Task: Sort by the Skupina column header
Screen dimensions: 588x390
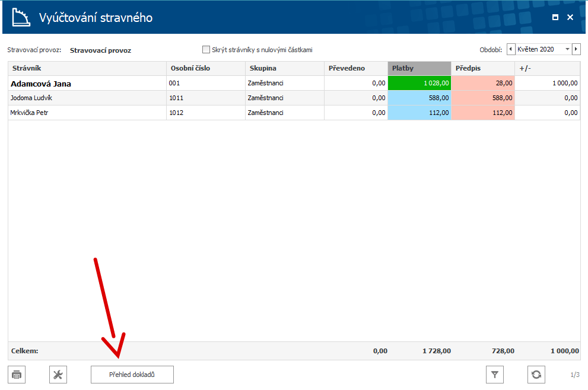Action: pyautogui.click(x=285, y=68)
